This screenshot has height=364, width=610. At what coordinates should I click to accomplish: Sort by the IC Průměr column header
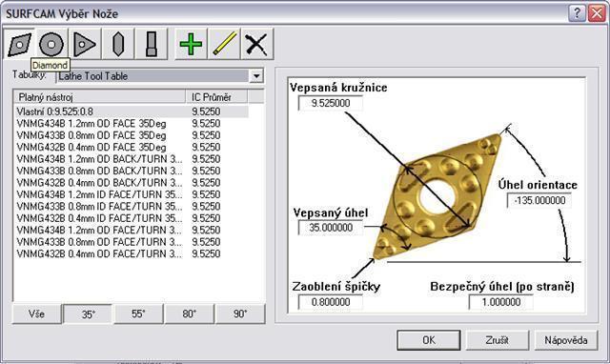pos(216,97)
